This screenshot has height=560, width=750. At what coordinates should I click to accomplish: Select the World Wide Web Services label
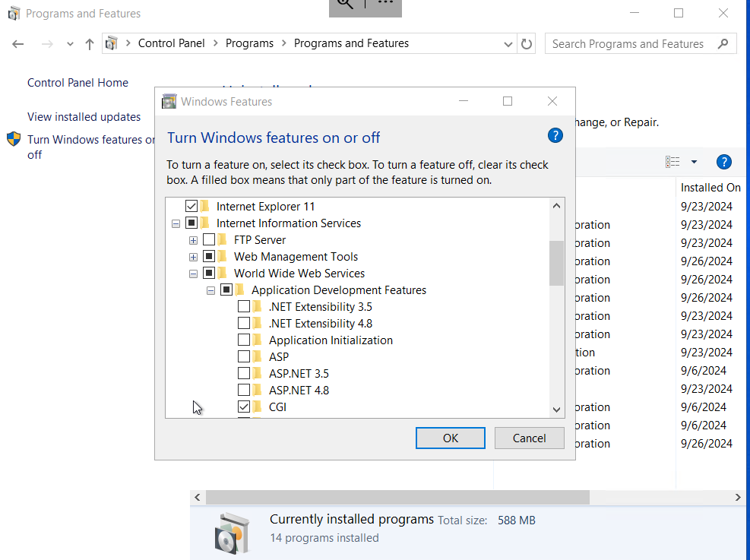click(299, 273)
